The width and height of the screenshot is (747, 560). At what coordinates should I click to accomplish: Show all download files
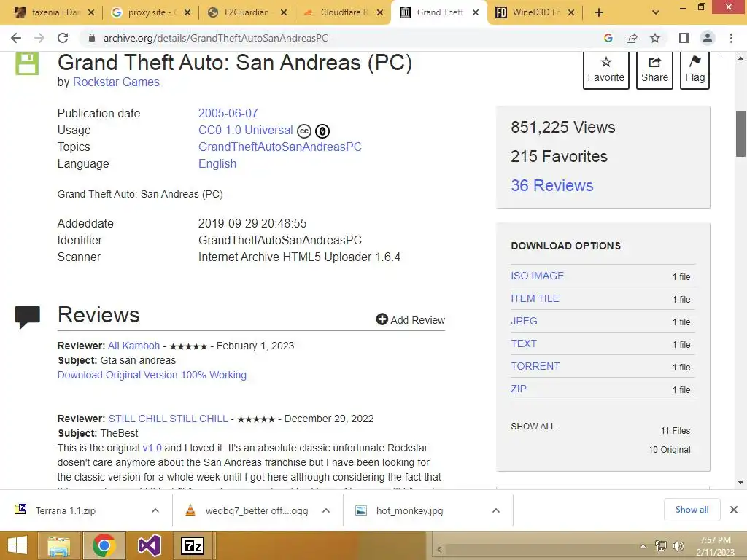(x=533, y=426)
